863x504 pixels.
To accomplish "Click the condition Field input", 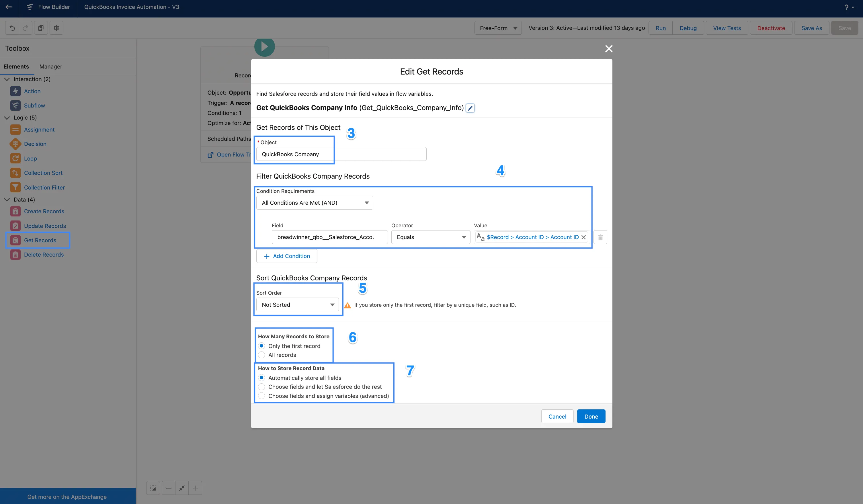I will (x=329, y=237).
